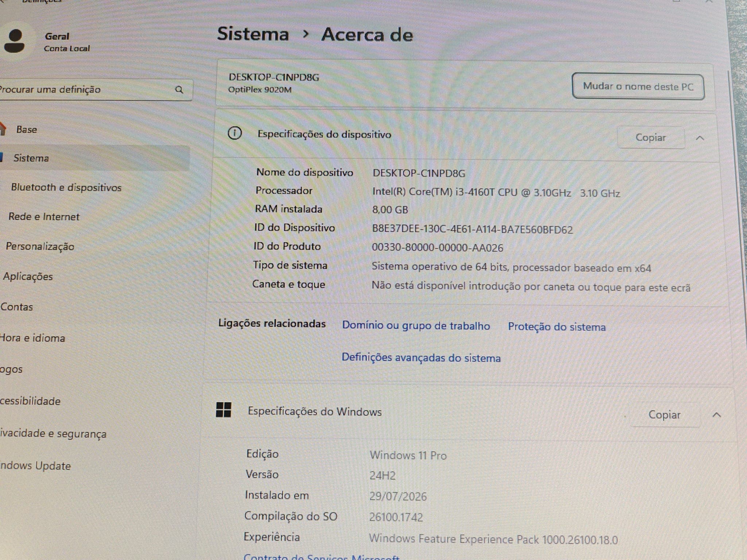The width and height of the screenshot is (747, 560).
Task: Click the Sistema operativo de 64 bits text
Action: tap(511, 268)
